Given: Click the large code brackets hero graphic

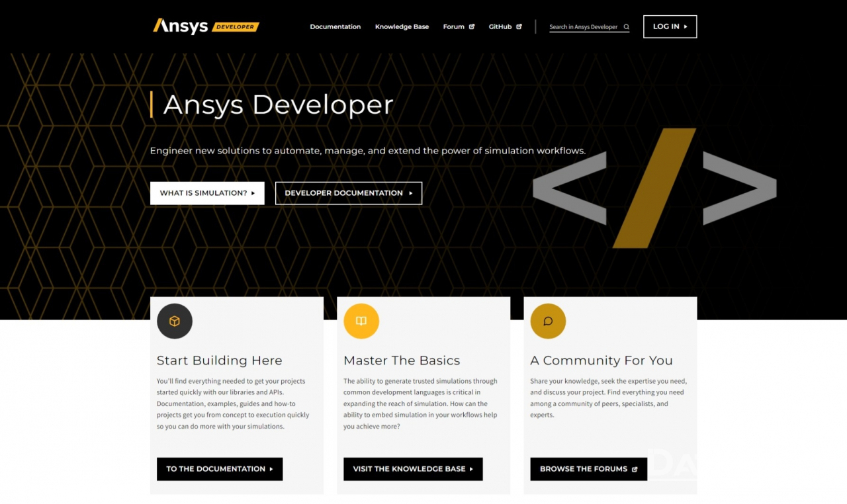Looking at the screenshot, I should click(654, 189).
